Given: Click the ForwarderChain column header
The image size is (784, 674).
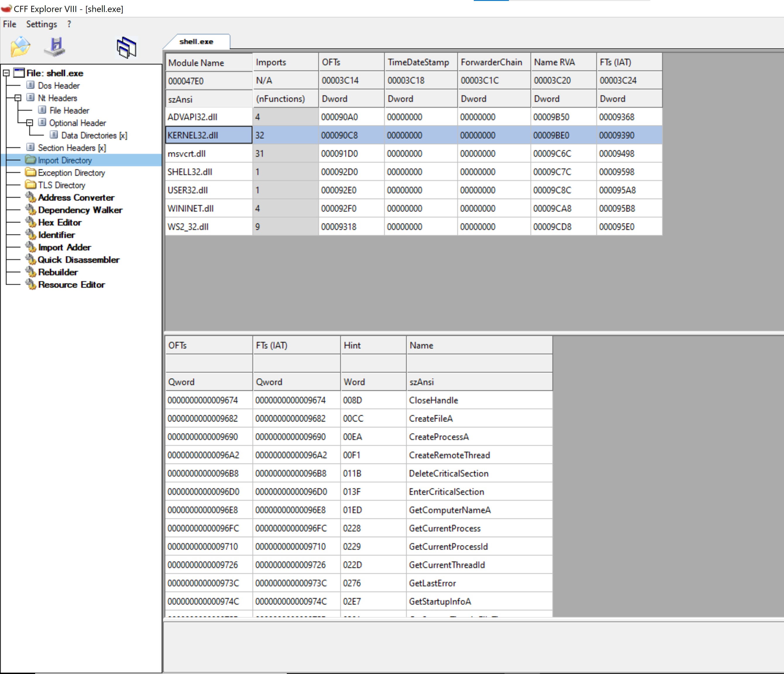Looking at the screenshot, I should pyautogui.click(x=494, y=62).
